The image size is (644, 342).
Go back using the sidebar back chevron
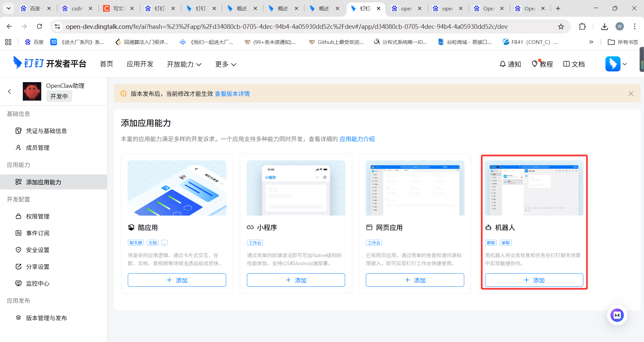point(9,91)
